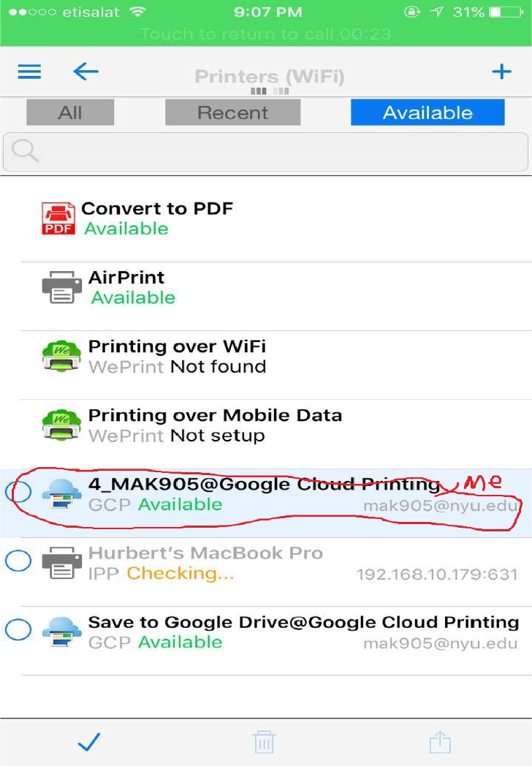Switch to the Recent tab
This screenshot has height=766, width=532.
(232, 113)
